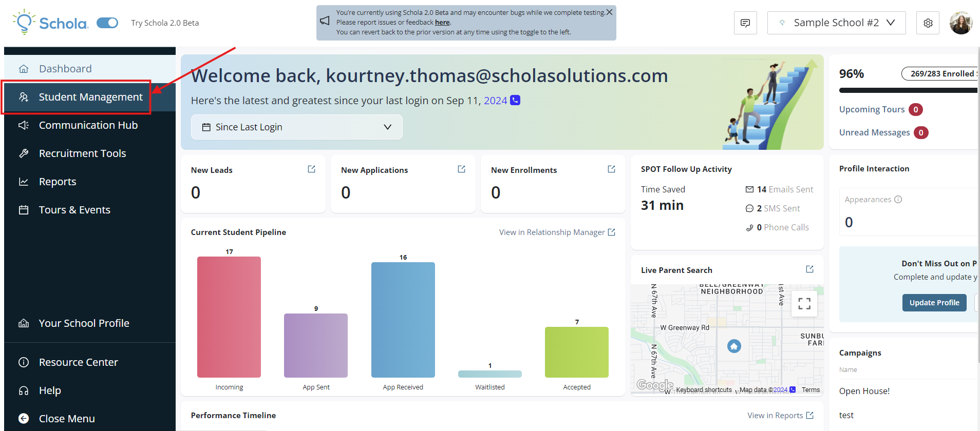Click the Incoming pipeline bar
980x431 pixels.
(229, 317)
